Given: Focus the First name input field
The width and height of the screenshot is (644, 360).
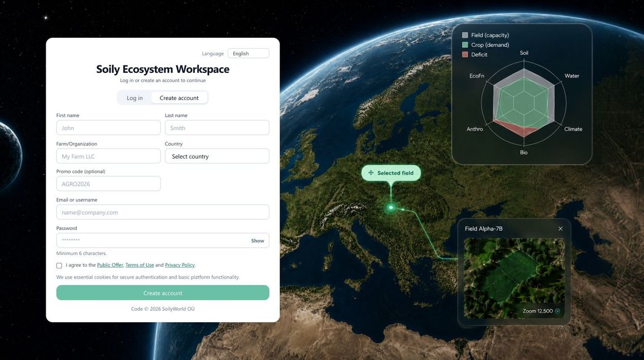Looking at the screenshot, I should point(108,128).
